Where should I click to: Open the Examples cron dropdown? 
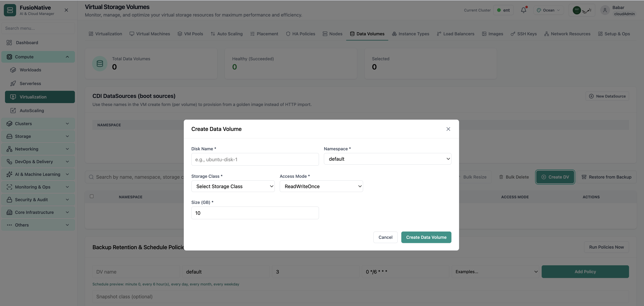pos(495,271)
